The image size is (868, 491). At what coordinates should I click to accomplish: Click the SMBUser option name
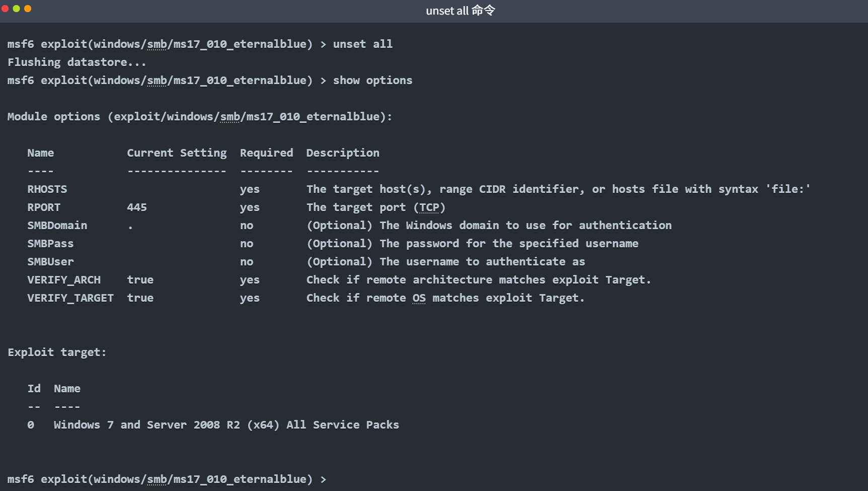pos(50,262)
